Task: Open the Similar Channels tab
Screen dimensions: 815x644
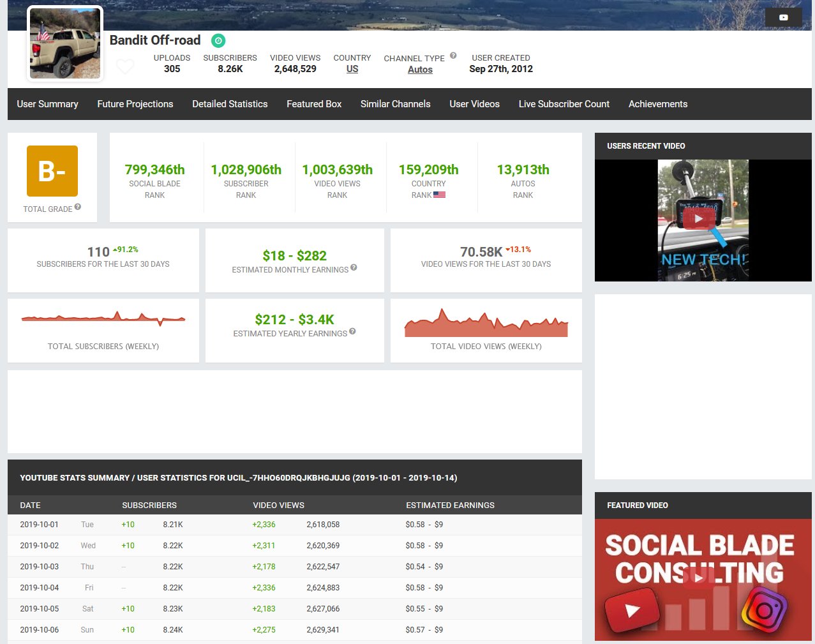Action: [395, 104]
